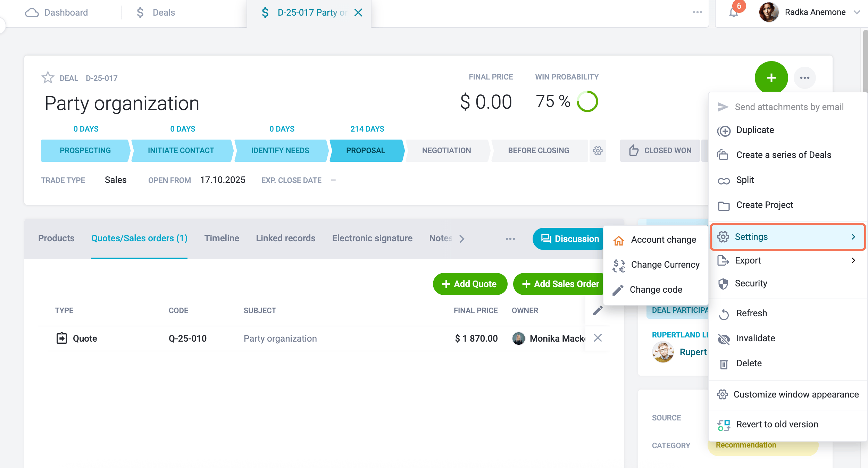Image resolution: width=868 pixels, height=468 pixels.
Task: Click the Refresh circular arrow icon
Action: pos(724,314)
